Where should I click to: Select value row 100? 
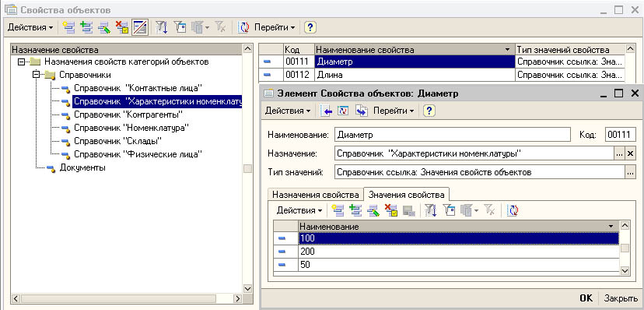[446, 238]
